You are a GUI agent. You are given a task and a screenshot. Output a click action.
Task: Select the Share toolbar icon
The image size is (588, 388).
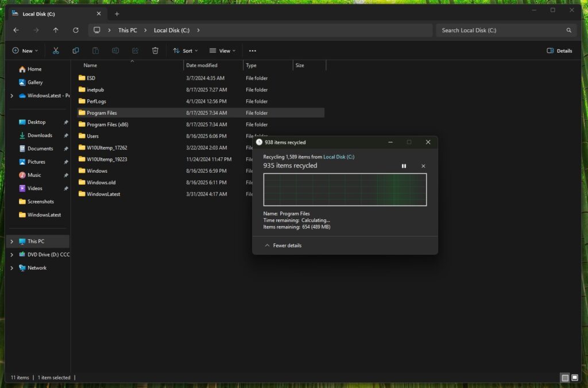(135, 51)
